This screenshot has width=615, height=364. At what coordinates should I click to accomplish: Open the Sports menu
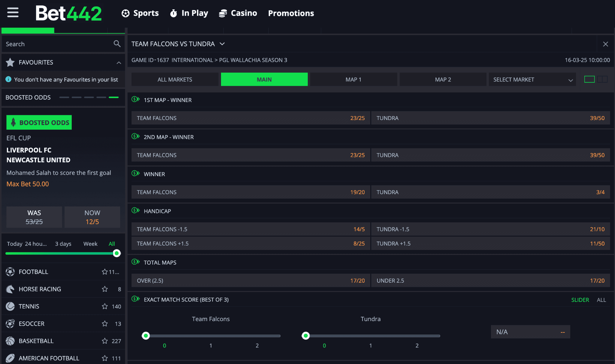coord(140,13)
